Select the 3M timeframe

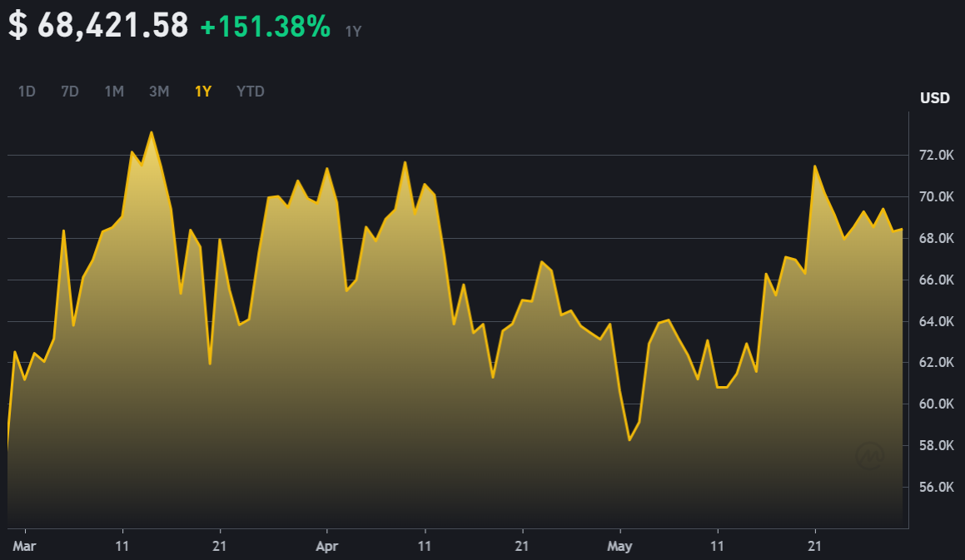[158, 92]
